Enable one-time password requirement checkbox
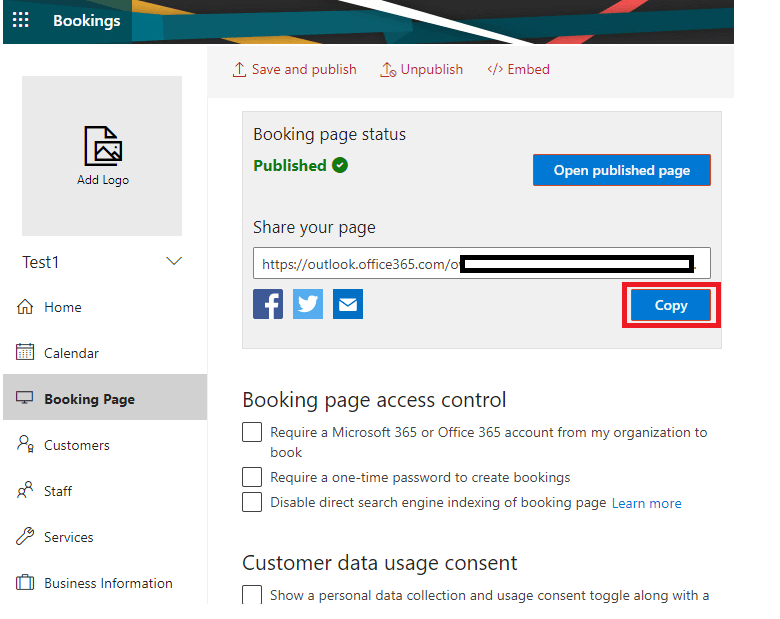The image size is (780, 619). [252, 477]
